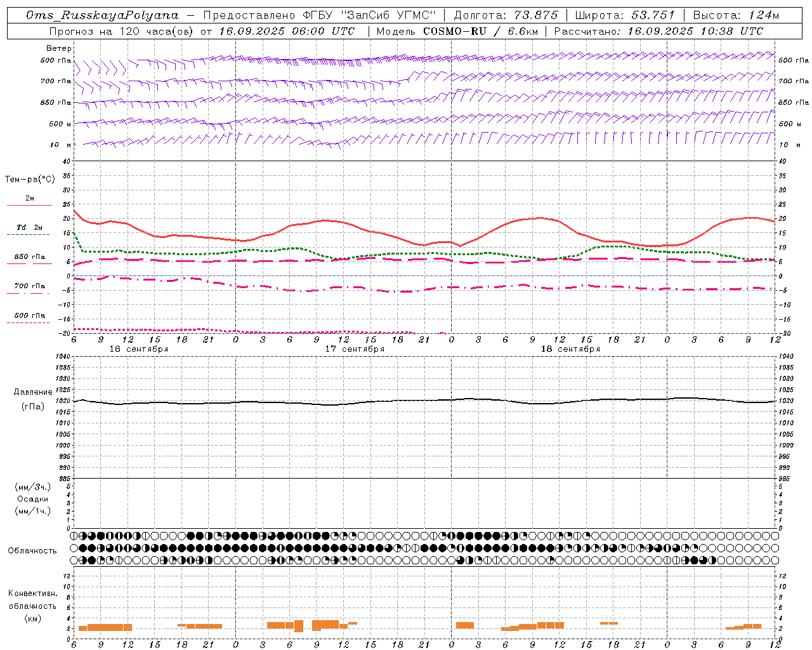Select the station title Oms_RusskayaPolyana
This screenshot has height=650, width=812.
[x=103, y=15]
